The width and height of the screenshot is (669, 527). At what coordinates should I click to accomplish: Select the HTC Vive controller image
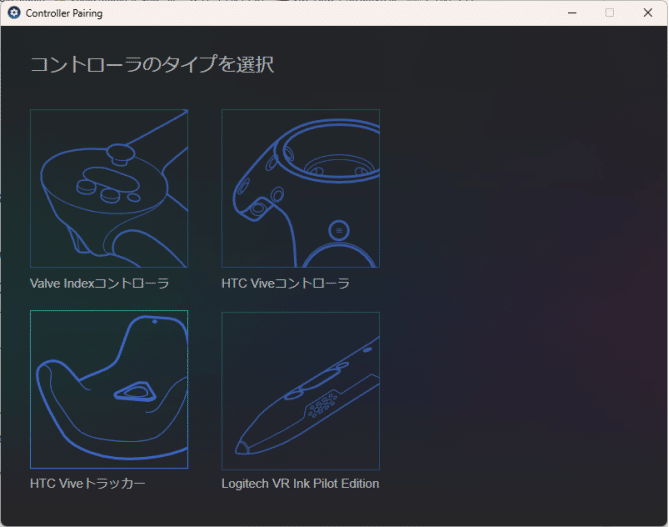point(301,189)
